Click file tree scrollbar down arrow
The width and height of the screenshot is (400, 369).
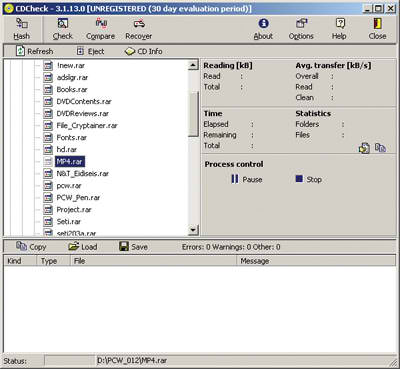pyautogui.click(x=193, y=230)
